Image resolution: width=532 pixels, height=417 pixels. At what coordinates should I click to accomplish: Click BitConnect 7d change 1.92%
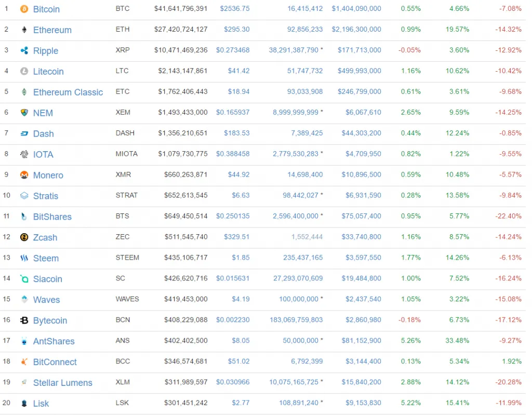pyautogui.click(x=512, y=361)
